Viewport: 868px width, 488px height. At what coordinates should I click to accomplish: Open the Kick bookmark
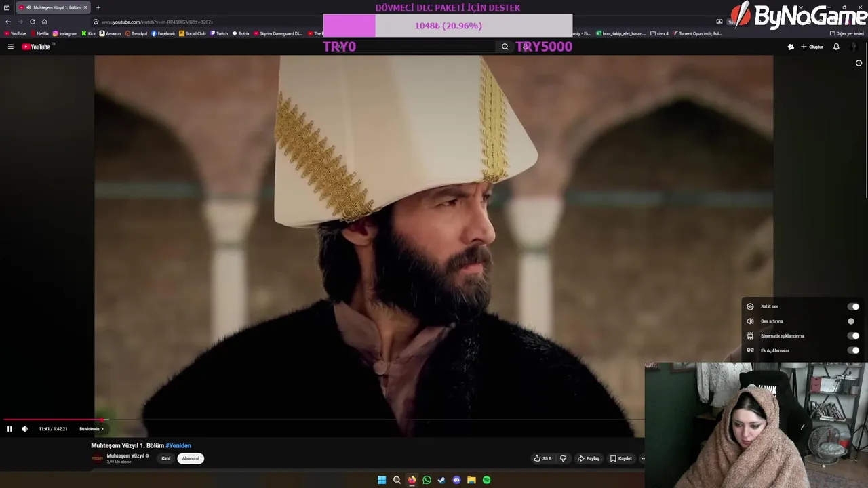point(89,33)
